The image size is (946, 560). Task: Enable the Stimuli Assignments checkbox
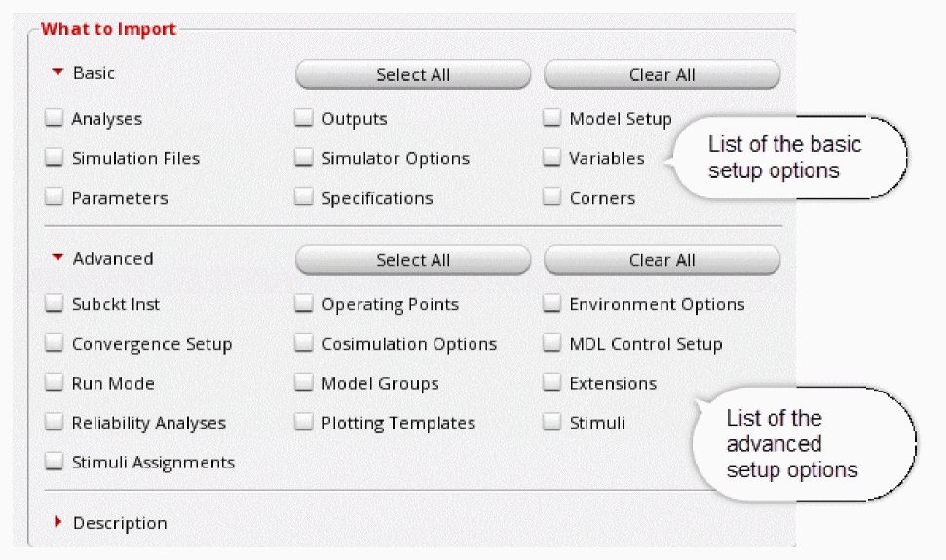(x=55, y=463)
